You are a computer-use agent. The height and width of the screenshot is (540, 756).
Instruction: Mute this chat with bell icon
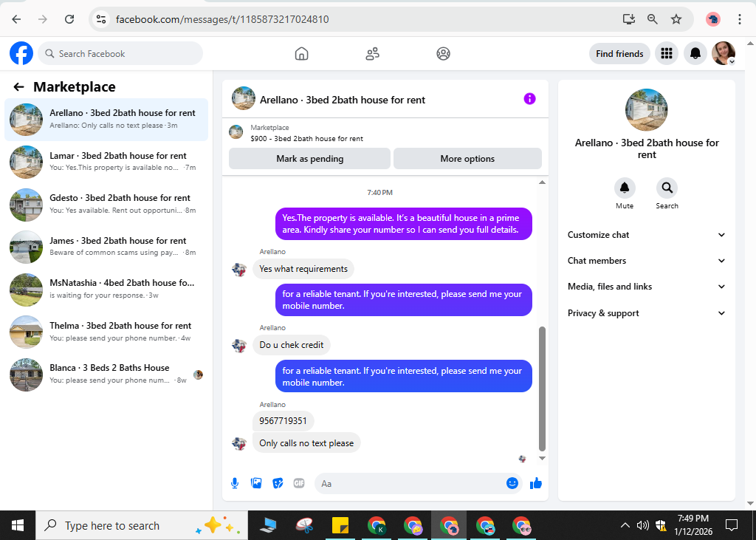[x=625, y=188]
